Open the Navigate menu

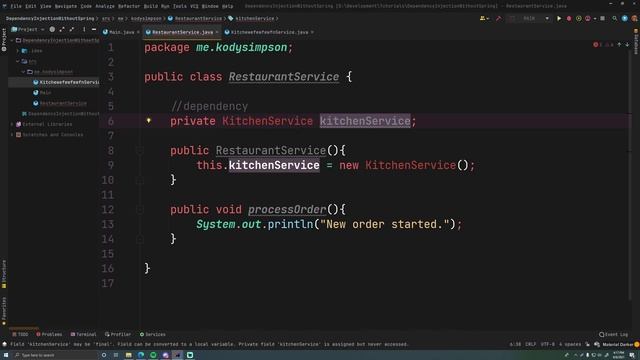66,6
